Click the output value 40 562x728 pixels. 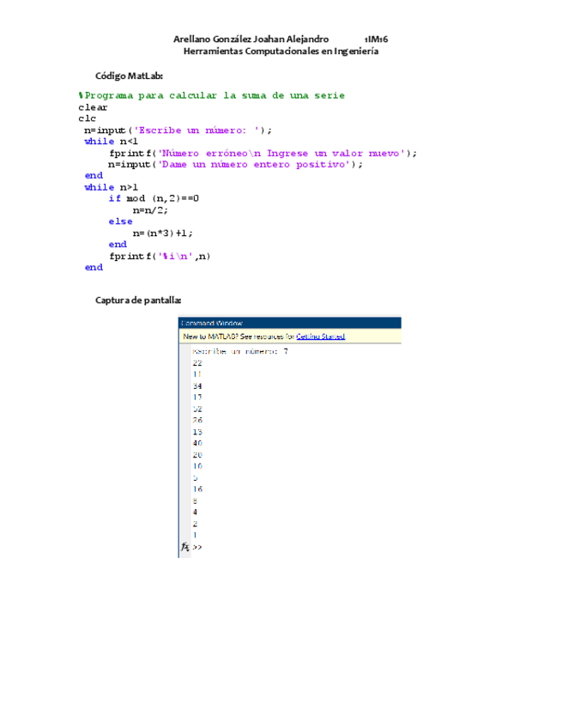(197, 443)
